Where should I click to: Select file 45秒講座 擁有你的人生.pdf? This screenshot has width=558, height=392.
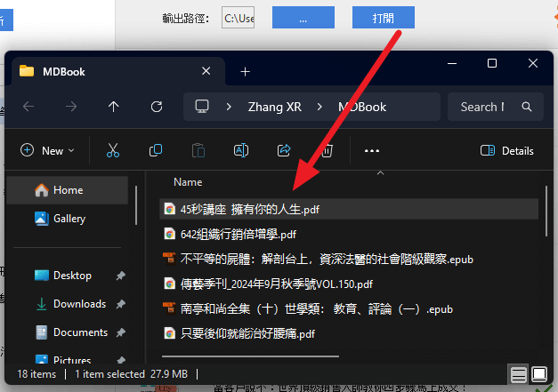point(349,209)
